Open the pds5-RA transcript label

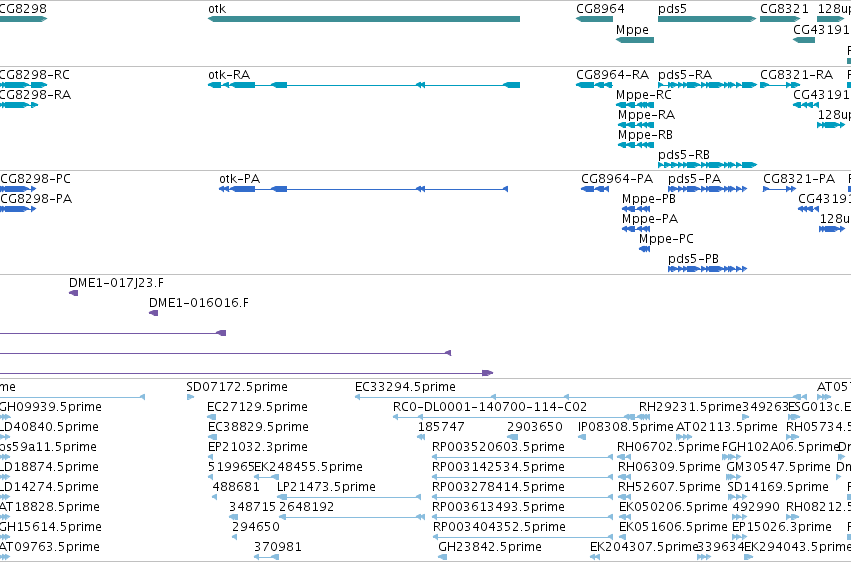[685, 75]
